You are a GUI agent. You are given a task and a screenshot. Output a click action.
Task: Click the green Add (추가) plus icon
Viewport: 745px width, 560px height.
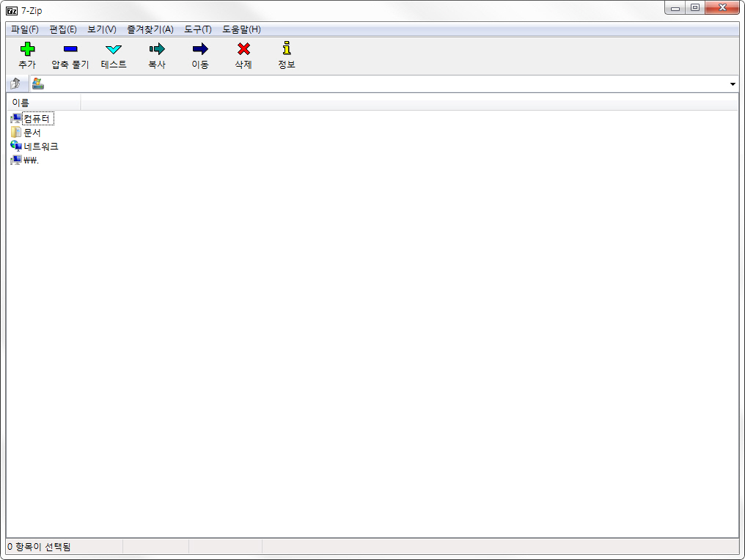[27, 49]
